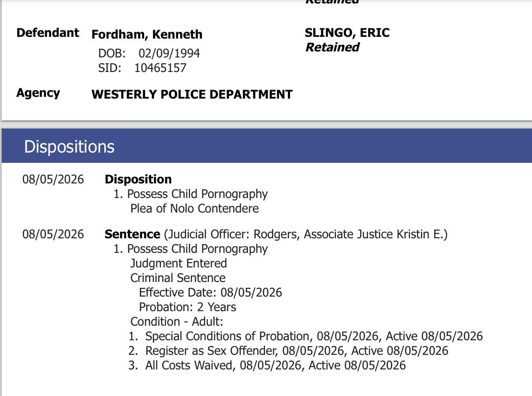Click the bold Sentence entry heading

132,234
